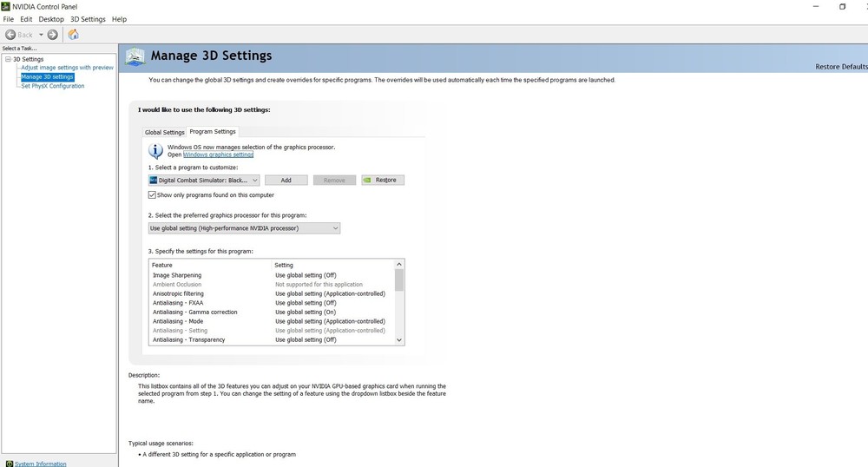
Task: Click the settings list scroll down arrow
Action: coord(399,340)
